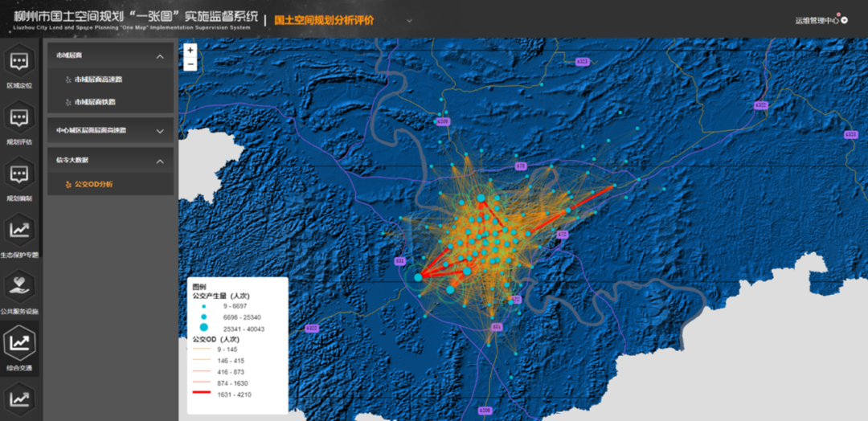Click the thick red 1631 - 4210 line swatch
868x421 pixels.
click(202, 392)
